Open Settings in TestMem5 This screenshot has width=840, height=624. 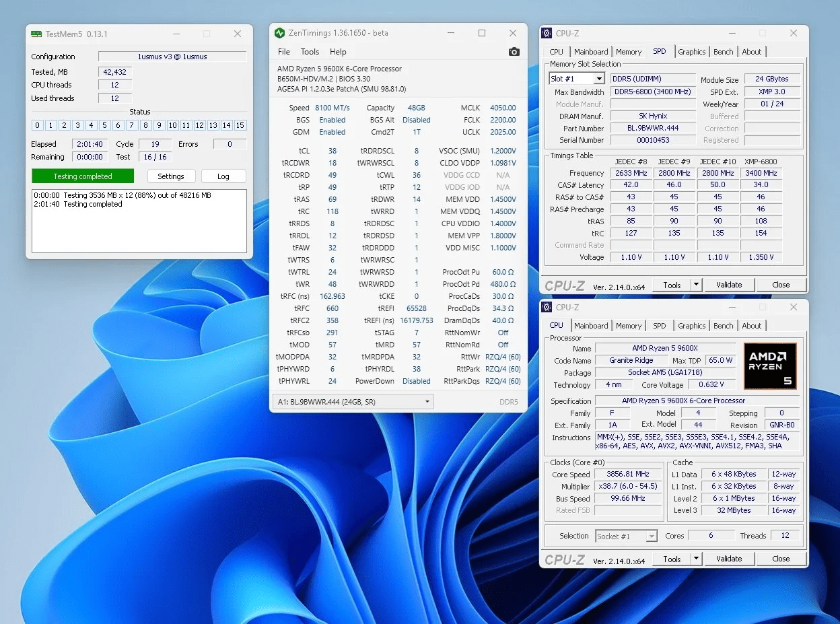pos(171,176)
